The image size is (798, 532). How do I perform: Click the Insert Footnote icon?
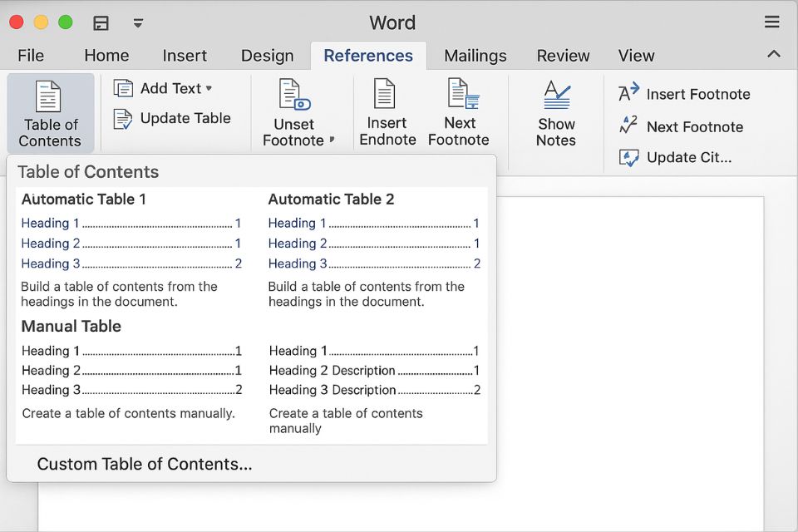(x=628, y=94)
